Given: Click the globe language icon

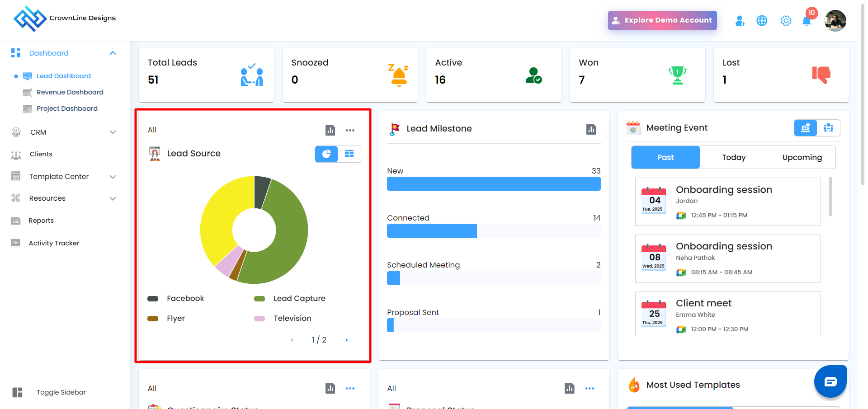Looking at the screenshot, I should tap(762, 21).
